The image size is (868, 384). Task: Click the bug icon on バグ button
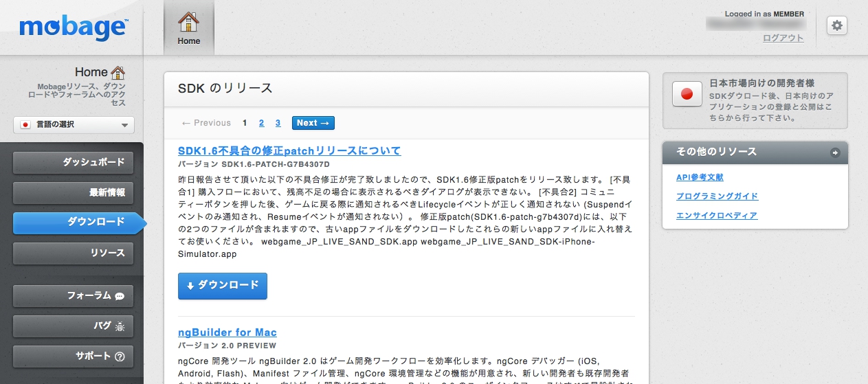coord(120,326)
